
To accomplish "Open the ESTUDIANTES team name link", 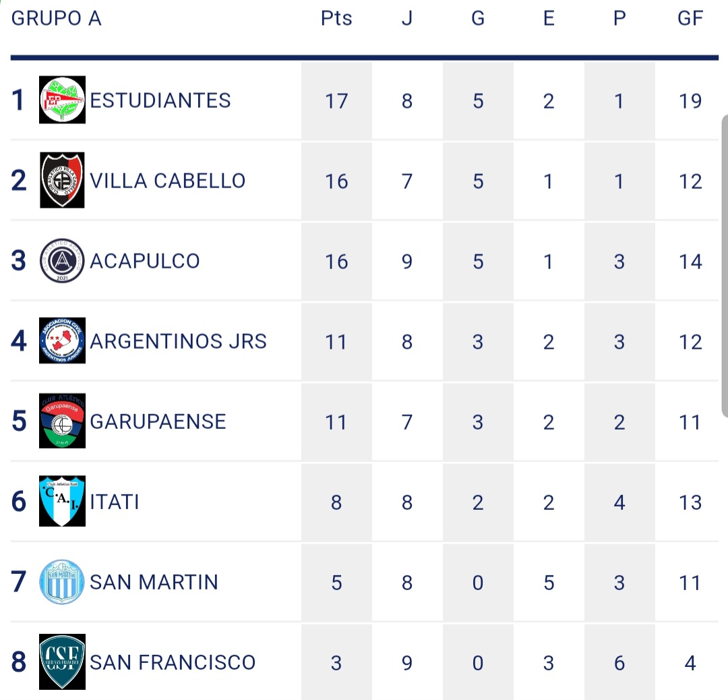I will (x=160, y=100).
